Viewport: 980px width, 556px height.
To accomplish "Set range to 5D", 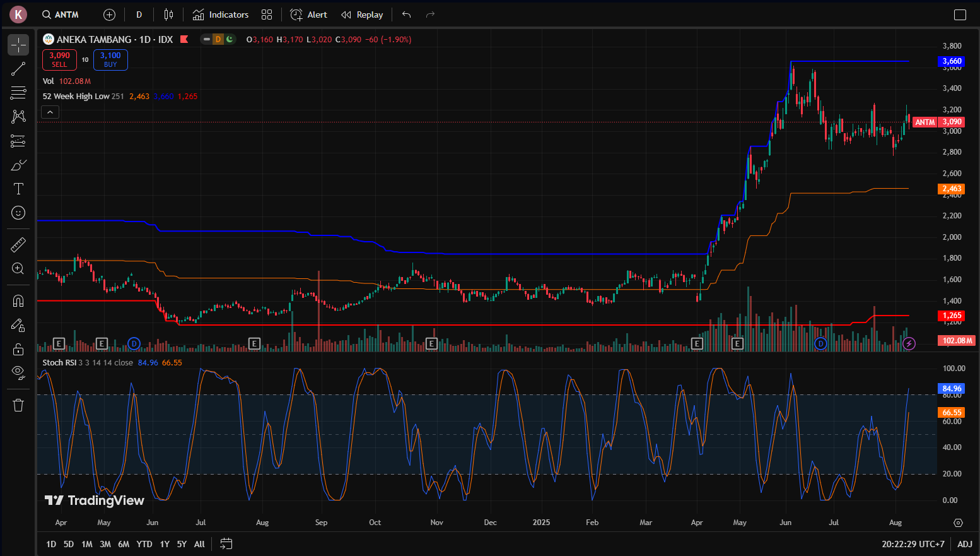I will (x=69, y=544).
